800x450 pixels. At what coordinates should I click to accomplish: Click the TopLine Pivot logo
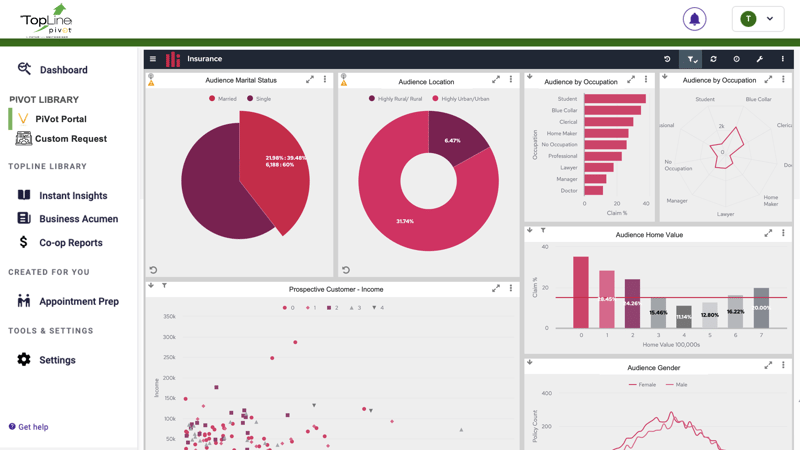(46, 20)
